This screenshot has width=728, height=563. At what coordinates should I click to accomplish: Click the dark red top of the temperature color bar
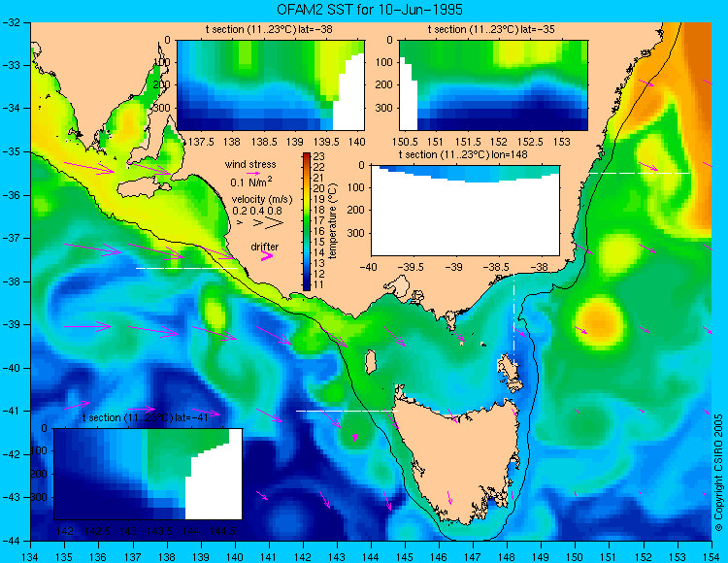(307, 156)
